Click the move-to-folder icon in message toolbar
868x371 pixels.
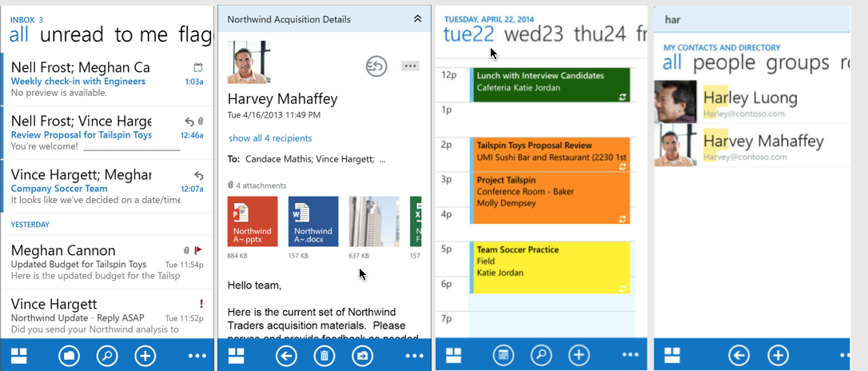pyautogui.click(x=362, y=356)
